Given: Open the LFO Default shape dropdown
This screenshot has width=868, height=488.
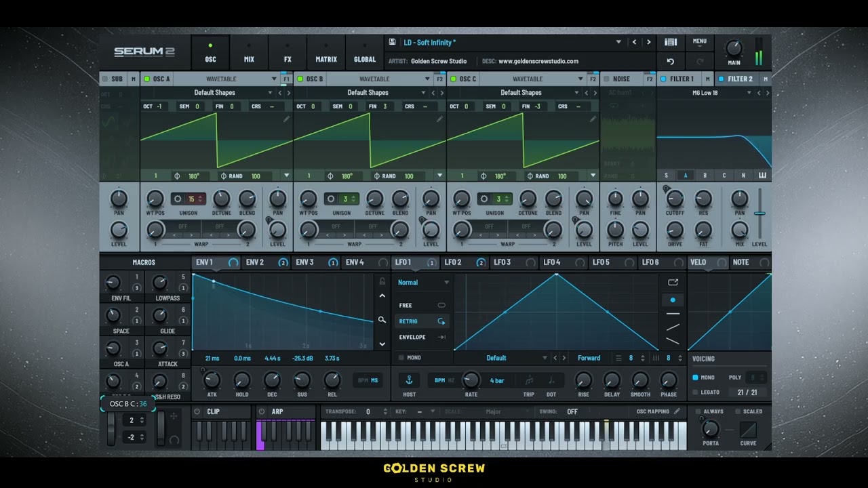Looking at the screenshot, I should (x=545, y=358).
